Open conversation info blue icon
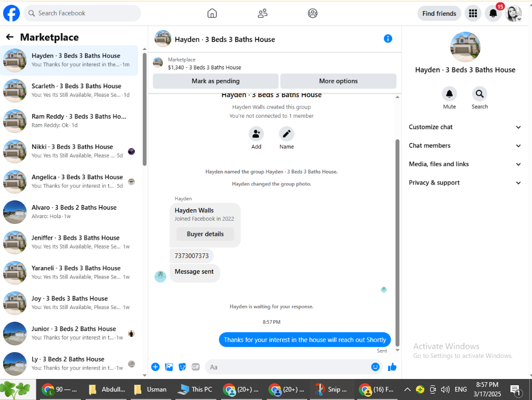This screenshot has width=532, height=400. click(x=388, y=39)
